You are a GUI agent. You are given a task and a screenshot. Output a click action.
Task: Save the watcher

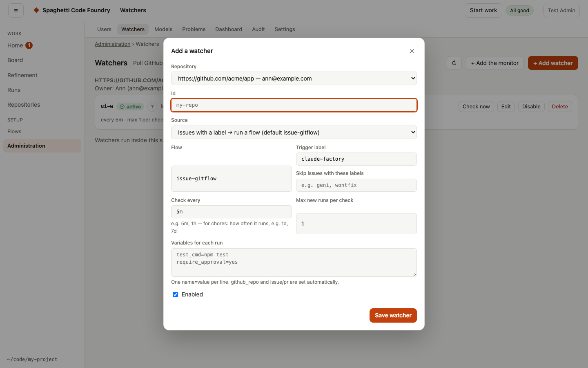pyautogui.click(x=393, y=315)
